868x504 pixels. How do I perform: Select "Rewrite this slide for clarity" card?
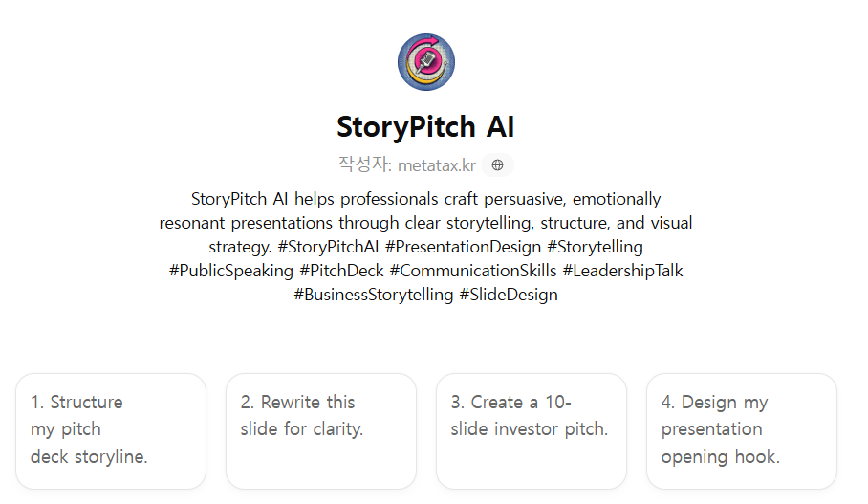(x=321, y=430)
